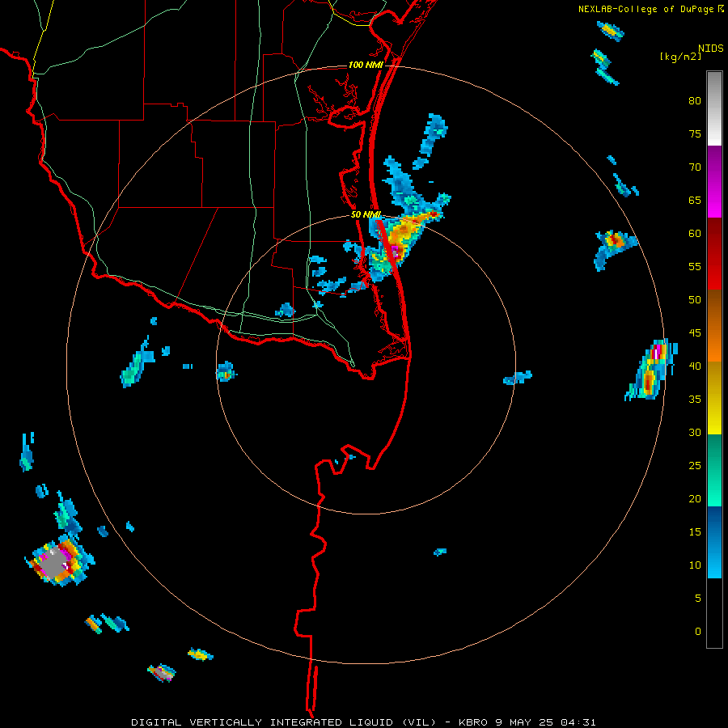This screenshot has height=728, width=728.
Task: Click the 70 value on the color scale
Action: 695,167
